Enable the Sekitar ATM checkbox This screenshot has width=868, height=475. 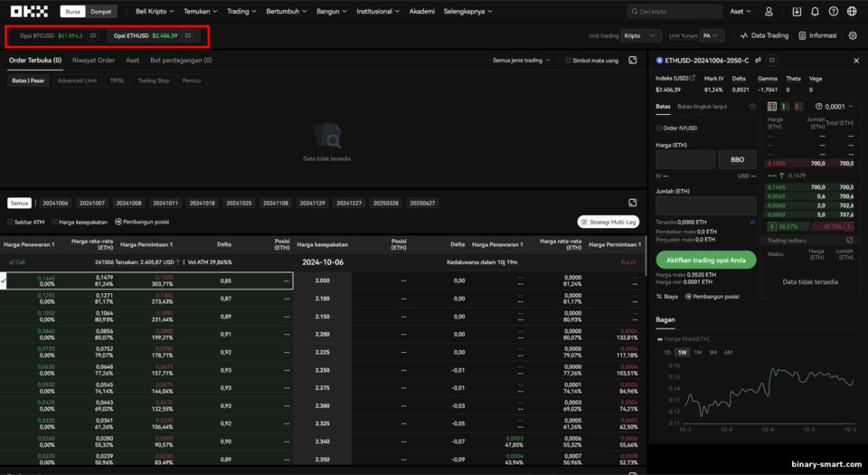10,222
